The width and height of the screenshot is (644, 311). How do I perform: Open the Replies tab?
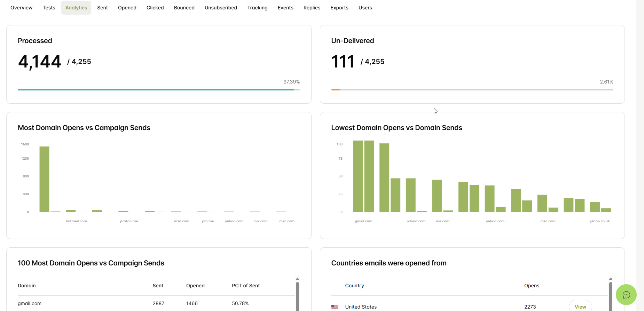(312, 8)
